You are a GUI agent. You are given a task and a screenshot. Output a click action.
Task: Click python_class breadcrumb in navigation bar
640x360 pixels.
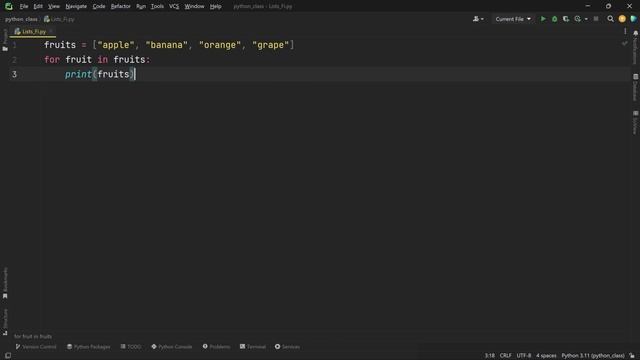click(21, 19)
